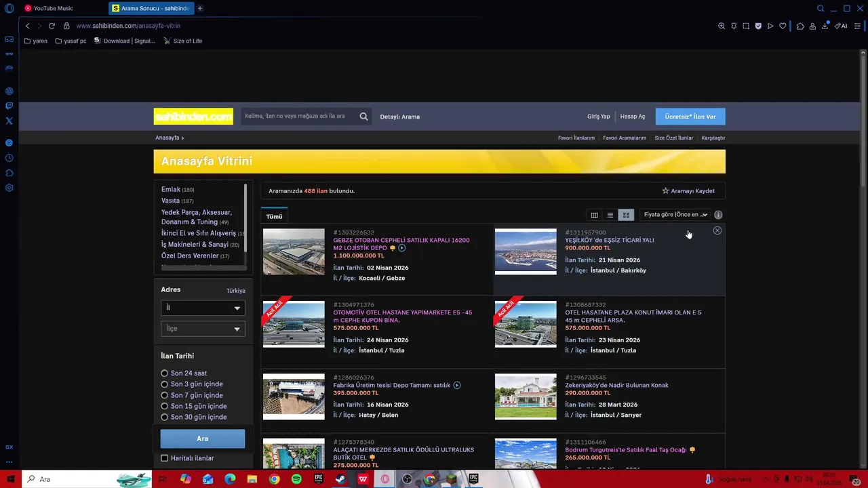
Task: Select 'Son 7 gün içinde' radio option
Action: tap(164, 395)
